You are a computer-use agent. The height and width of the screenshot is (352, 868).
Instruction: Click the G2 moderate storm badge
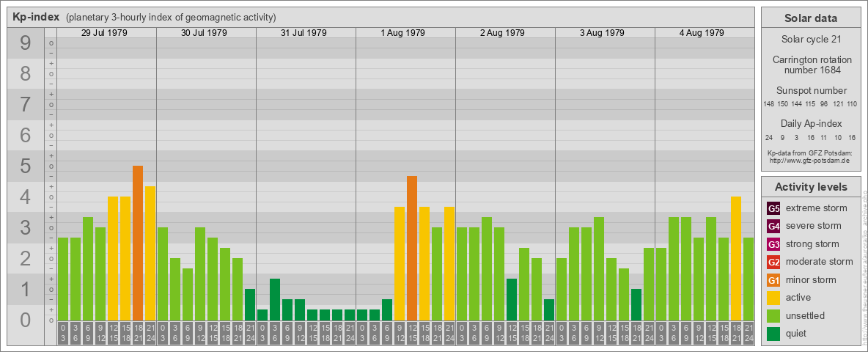[x=773, y=262]
